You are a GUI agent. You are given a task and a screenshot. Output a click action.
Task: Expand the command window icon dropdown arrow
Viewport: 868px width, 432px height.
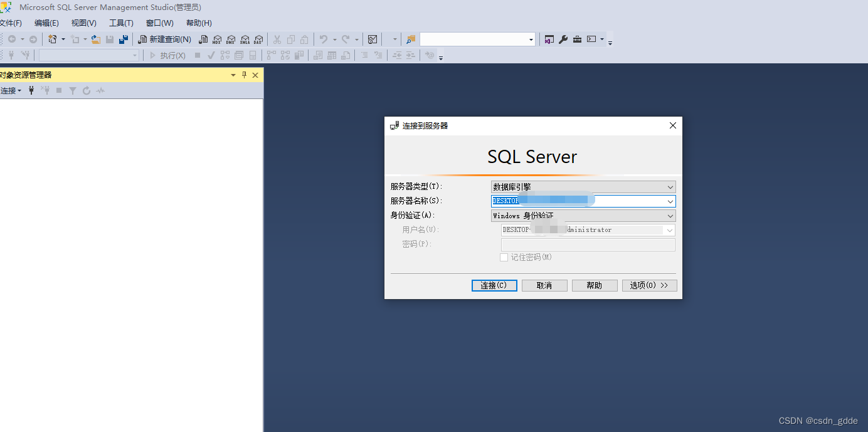click(x=602, y=39)
